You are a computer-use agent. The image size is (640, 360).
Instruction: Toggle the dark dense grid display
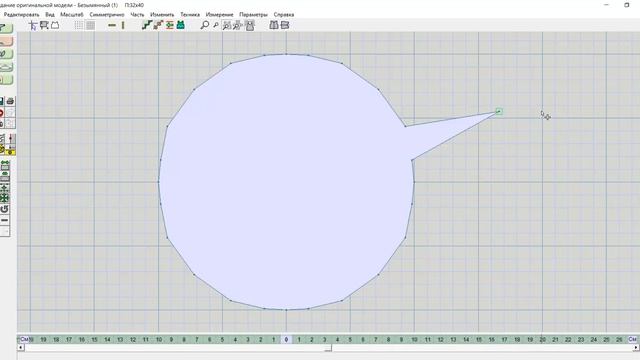pyautogui.click(x=90, y=25)
